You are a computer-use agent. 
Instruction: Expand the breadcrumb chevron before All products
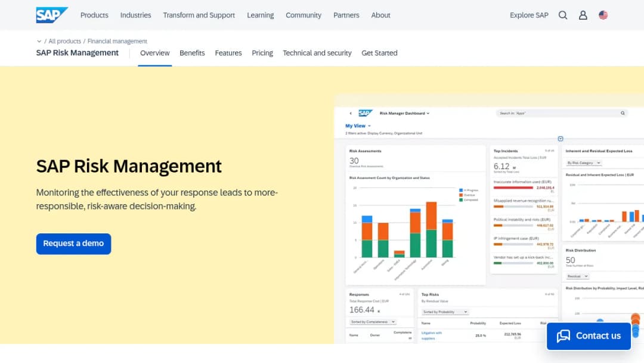(x=39, y=41)
